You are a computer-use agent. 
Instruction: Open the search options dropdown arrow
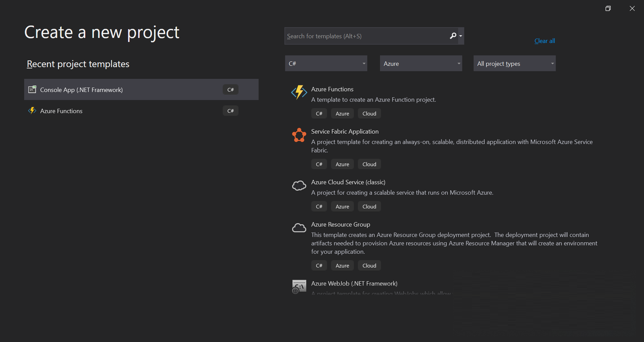point(461,36)
